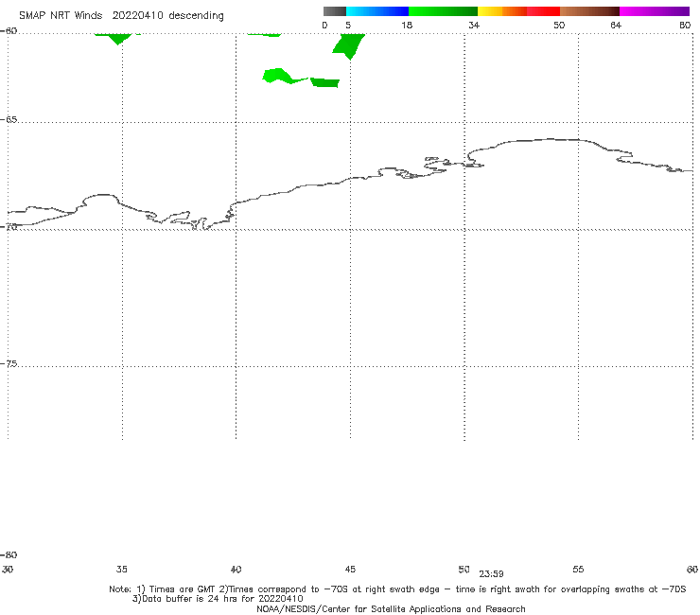This screenshot has width=700, height=615.
Task: Click the brown segment of the color bar
Action: pyautogui.click(x=589, y=11)
